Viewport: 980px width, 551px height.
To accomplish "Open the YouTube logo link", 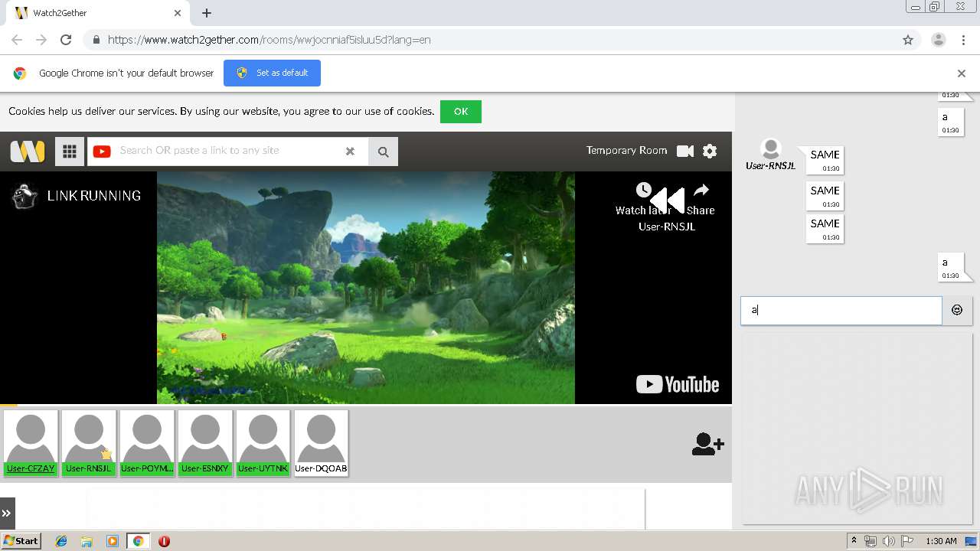I will pos(678,384).
